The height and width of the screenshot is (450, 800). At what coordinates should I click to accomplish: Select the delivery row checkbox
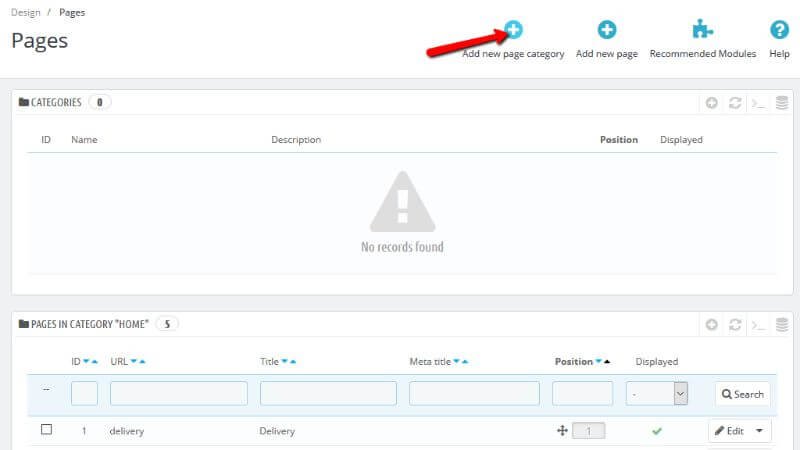click(x=46, y=429)
